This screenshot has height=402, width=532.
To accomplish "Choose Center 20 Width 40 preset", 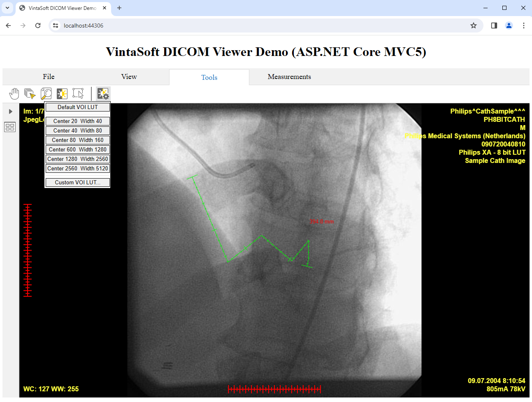I will (78, 121).
